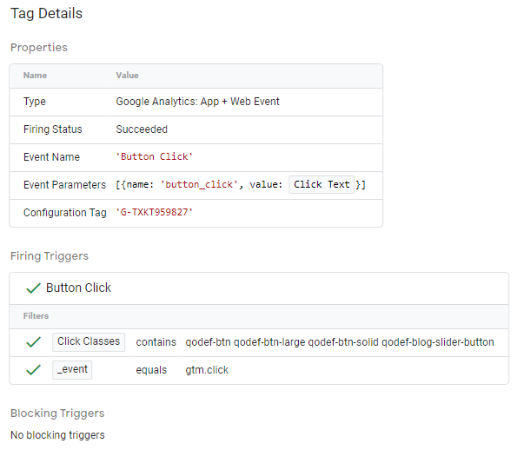Select the Type property label

click(34, 102)
